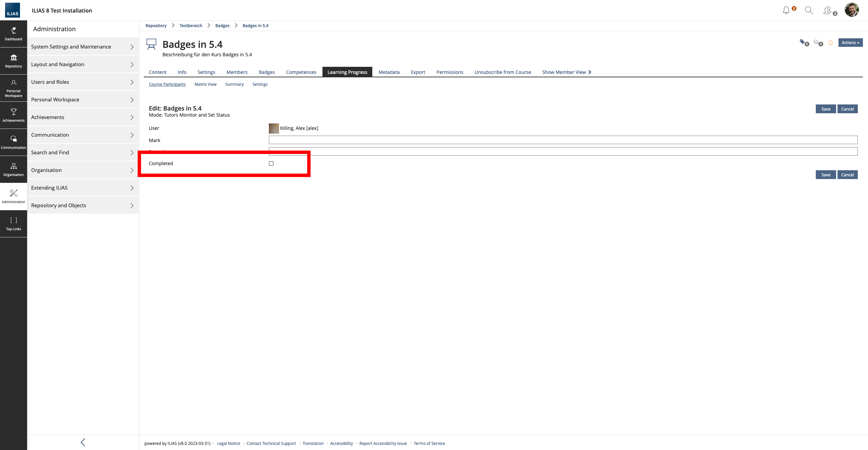The width and height of the screenshot is (868, 450).
Task: Click the tags icon beside Actions
Action: coord(803,42)
